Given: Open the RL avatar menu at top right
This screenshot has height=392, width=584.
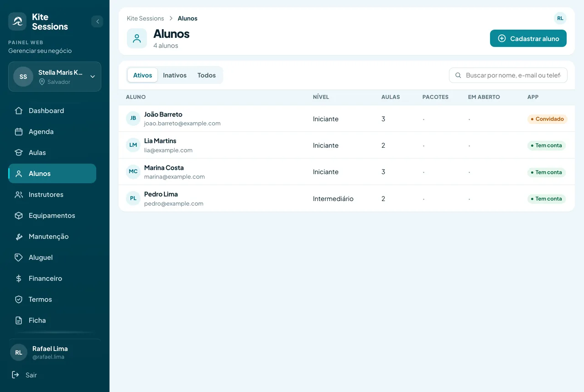Looking at the screenshot, I should [560, 18].
